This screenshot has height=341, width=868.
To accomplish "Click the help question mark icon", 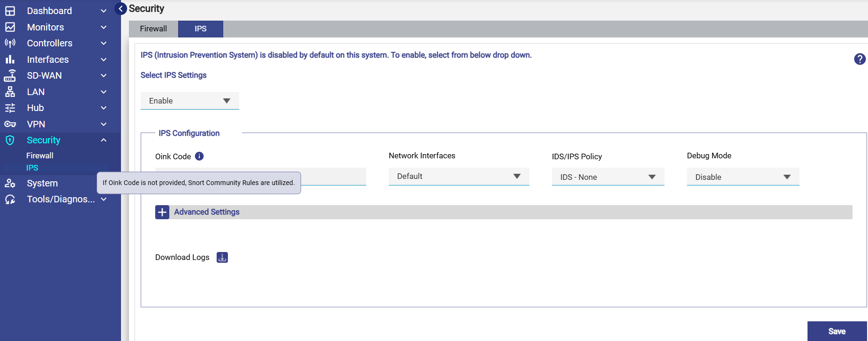I will 860,59.
